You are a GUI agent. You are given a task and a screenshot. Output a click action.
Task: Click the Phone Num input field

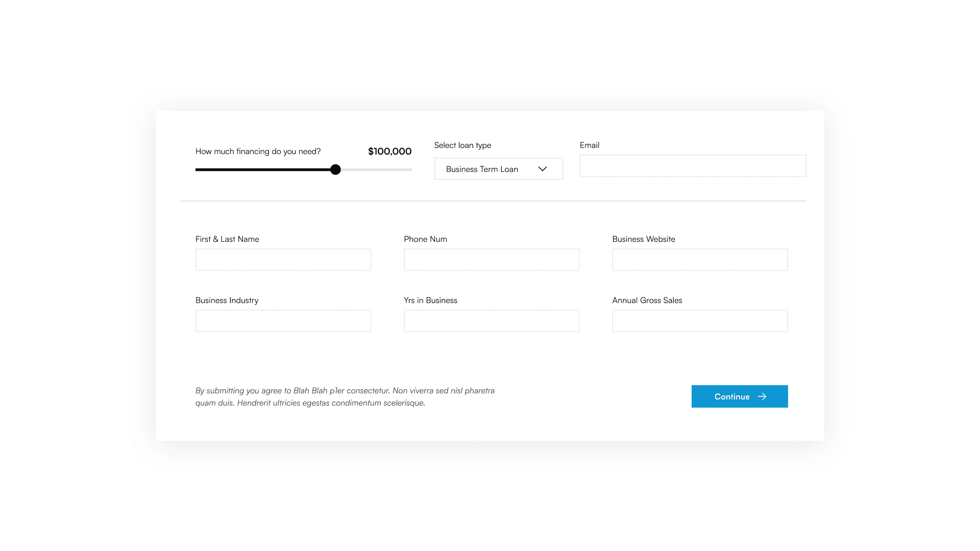(x=492, y=259)
